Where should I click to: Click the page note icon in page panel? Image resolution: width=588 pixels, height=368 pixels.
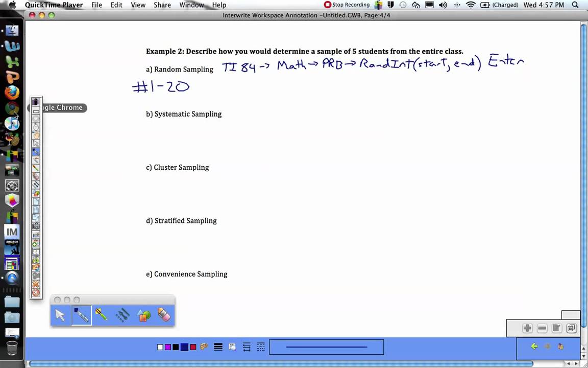[556, 328]
